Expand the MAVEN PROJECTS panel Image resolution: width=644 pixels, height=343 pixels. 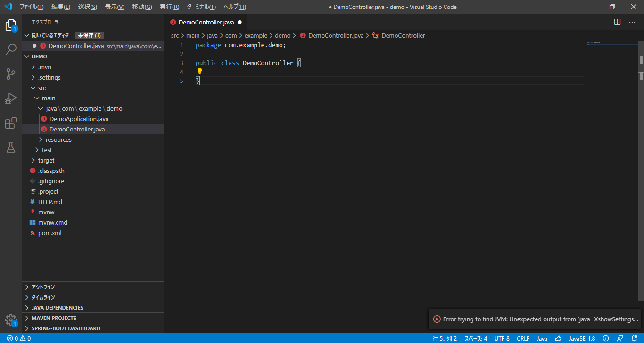click(x=93, y=318)
